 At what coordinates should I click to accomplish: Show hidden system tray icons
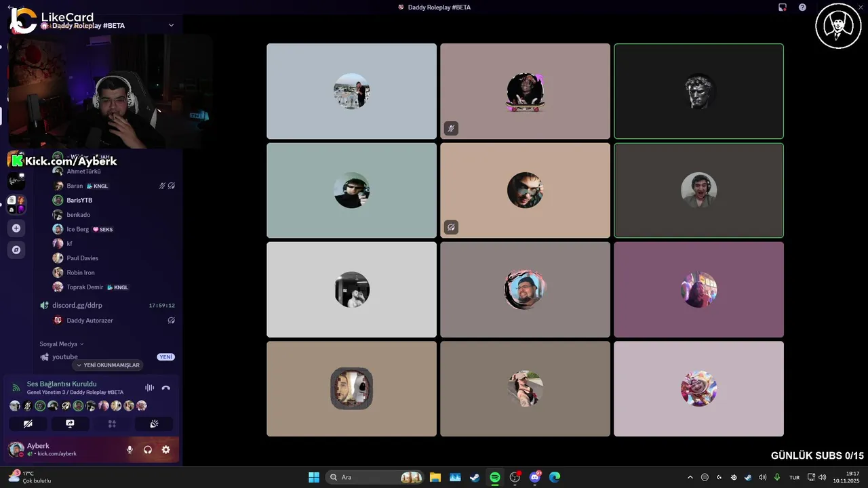point(690,477)
